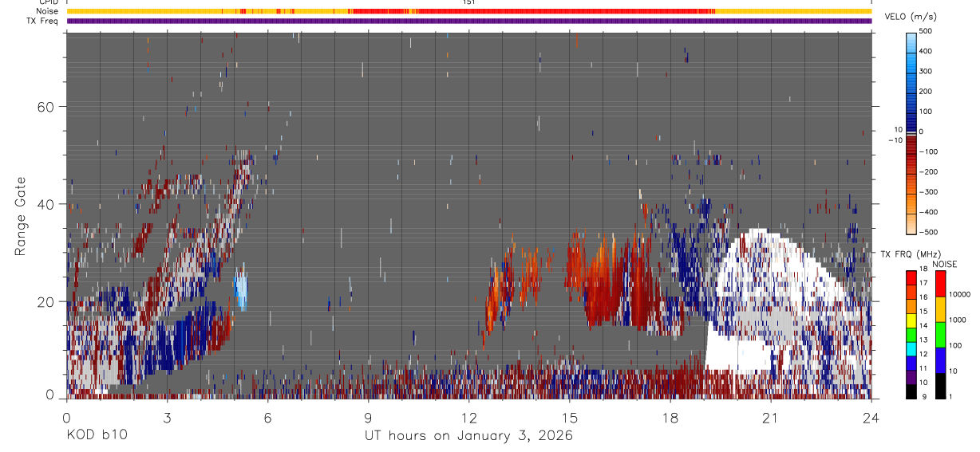Click the 15 tick on the UT hours axis

coord(570,417)
